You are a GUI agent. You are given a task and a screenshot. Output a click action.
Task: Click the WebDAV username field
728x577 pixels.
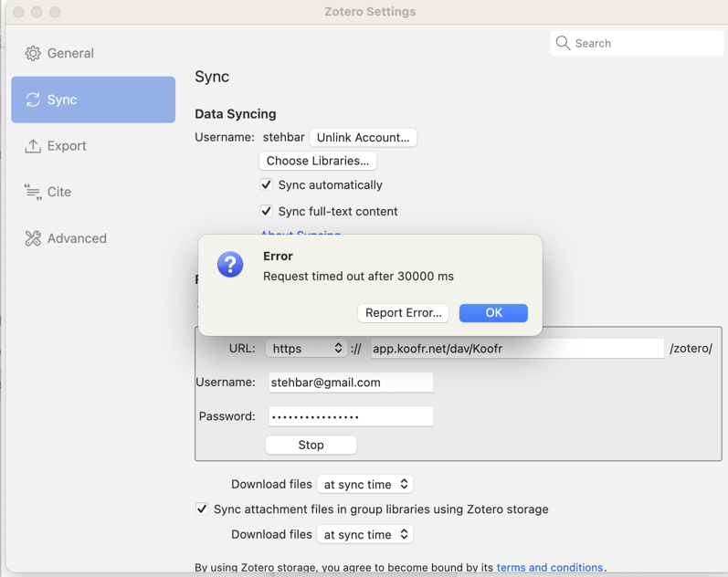point(351,383)
